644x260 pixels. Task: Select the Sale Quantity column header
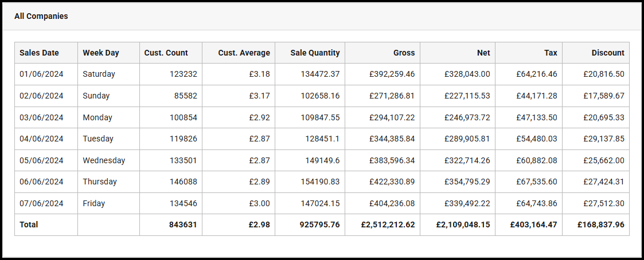coord(315,53)
